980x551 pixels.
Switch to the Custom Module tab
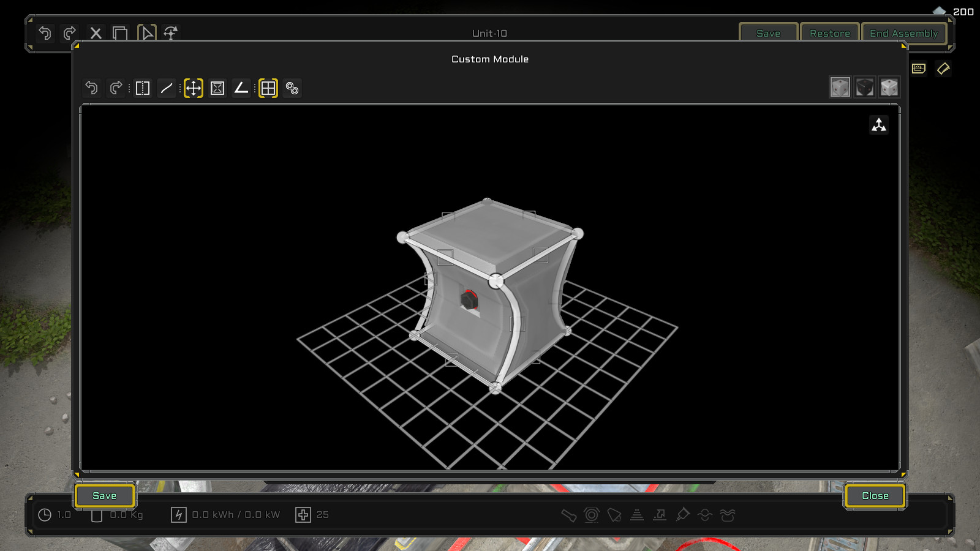489,59
